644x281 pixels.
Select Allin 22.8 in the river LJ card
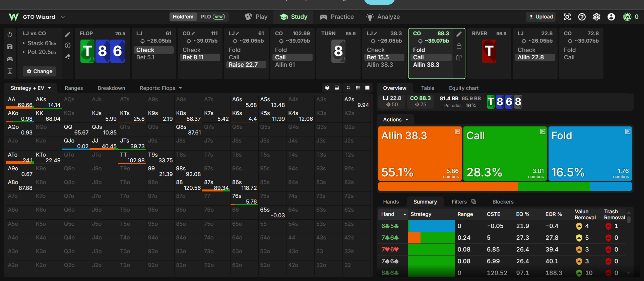[535, 57]
